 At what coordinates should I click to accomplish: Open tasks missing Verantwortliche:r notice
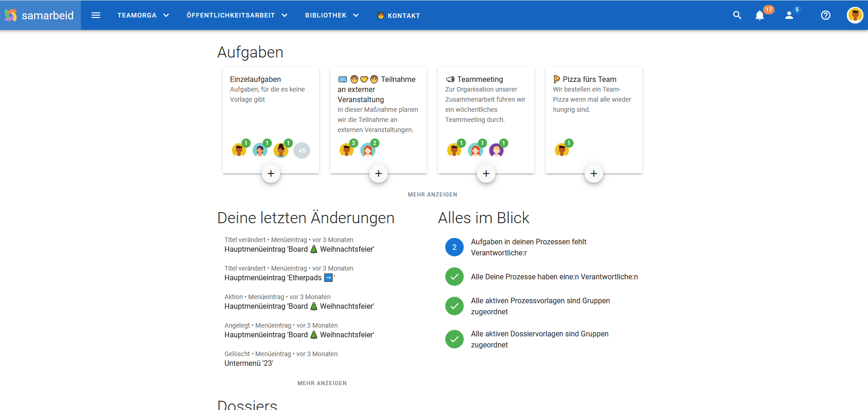[x=528, y=247]
